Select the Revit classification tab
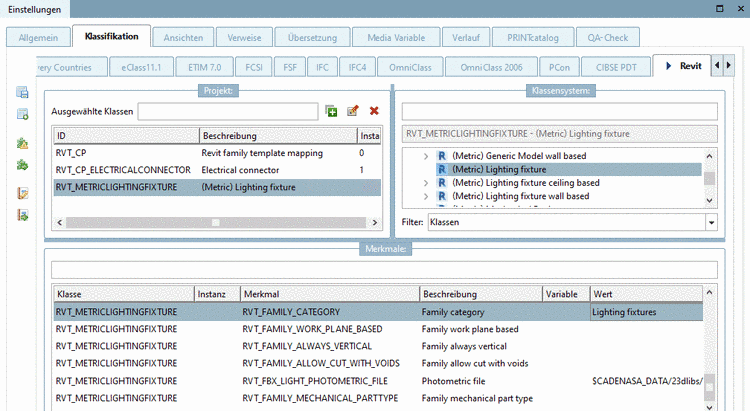This screenshot has height=411, width=750. (682, 66)
